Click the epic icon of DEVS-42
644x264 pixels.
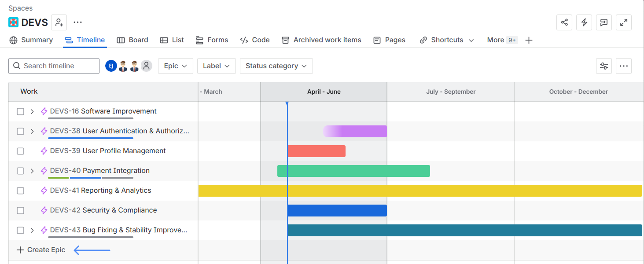point(44,210)
